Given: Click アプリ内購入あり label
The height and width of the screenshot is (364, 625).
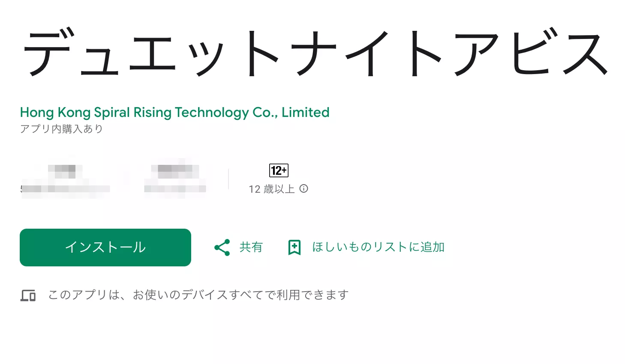Looking at the screenshot, I should click(61, 128).
